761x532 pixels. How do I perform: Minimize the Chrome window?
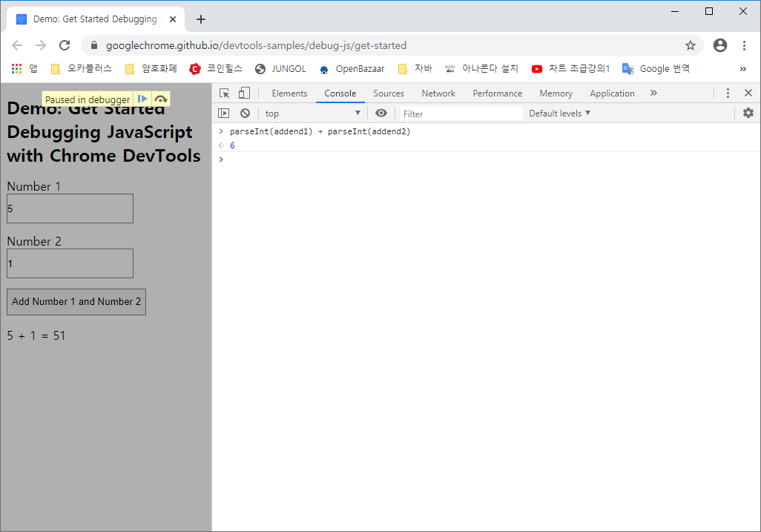(x=675, y=11)
